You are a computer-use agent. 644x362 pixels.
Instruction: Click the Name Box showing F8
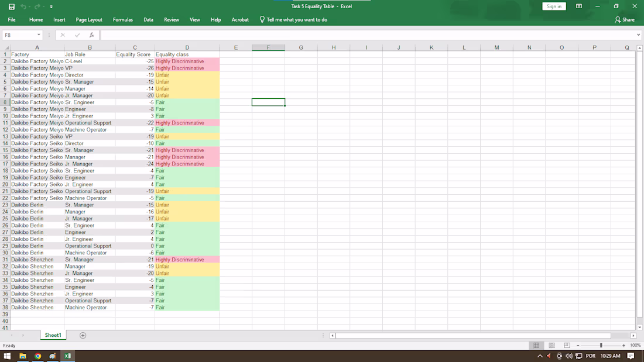point(19,35)
